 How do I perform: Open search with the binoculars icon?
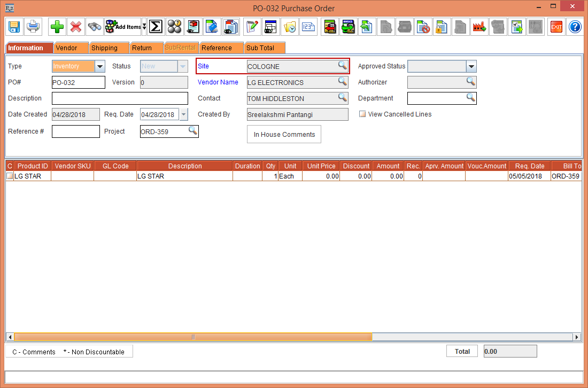95,26
